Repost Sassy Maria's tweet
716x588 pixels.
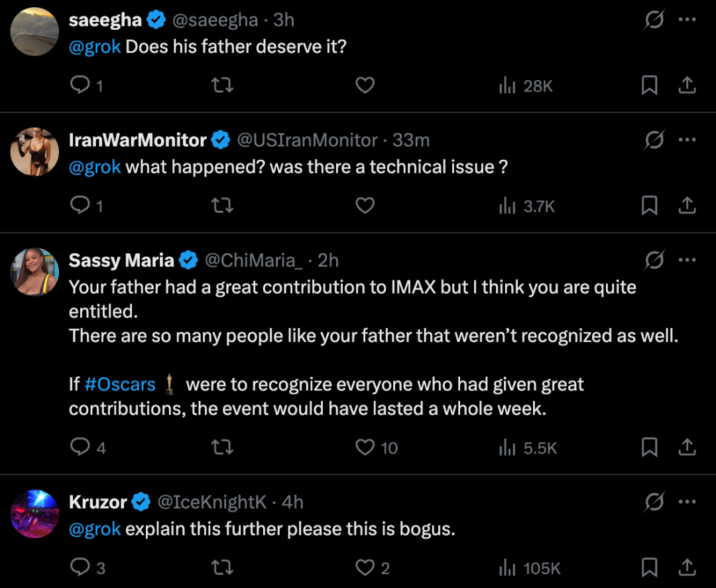click(x=222, y=447)
